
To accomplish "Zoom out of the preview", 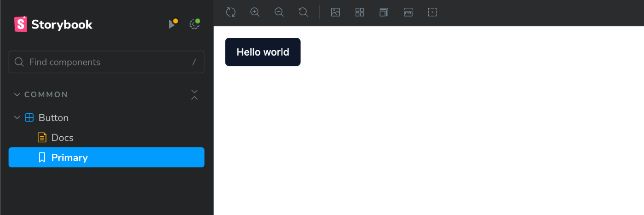I will [279, 12].
